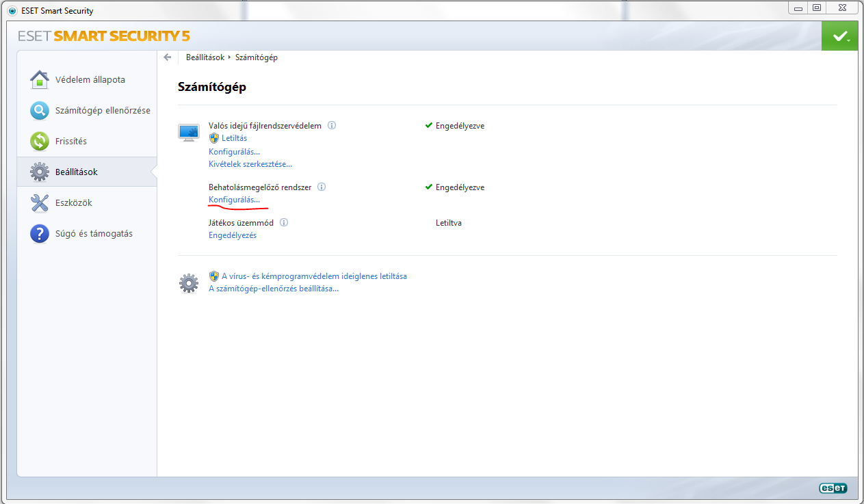
Task: Click Engedélyezve status of Behatolásmegelőző rendszer
Action: point(460,187)
